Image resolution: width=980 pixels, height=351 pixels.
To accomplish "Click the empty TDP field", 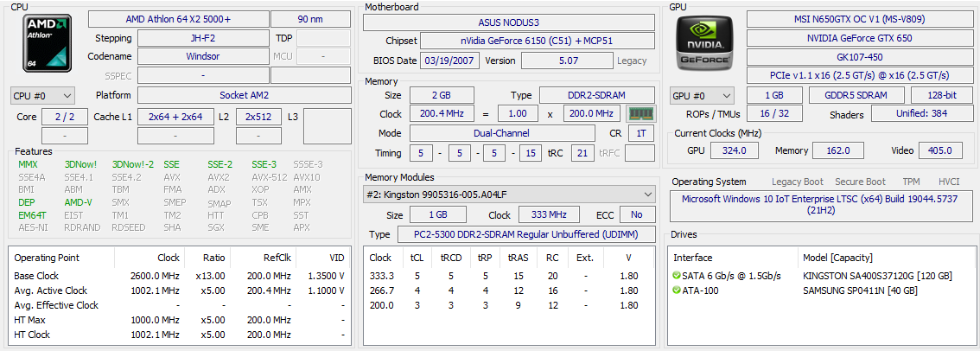I will point(324,38).
